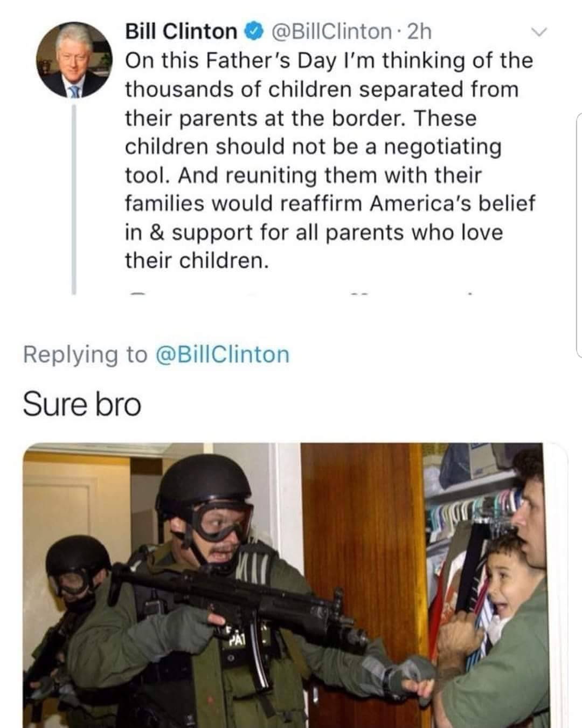Open the photo attached to the reply

click(x=295, y=585)
